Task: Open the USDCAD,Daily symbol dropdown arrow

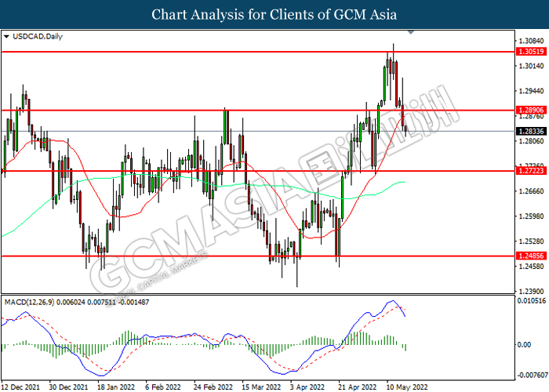Action: (6, 36)
